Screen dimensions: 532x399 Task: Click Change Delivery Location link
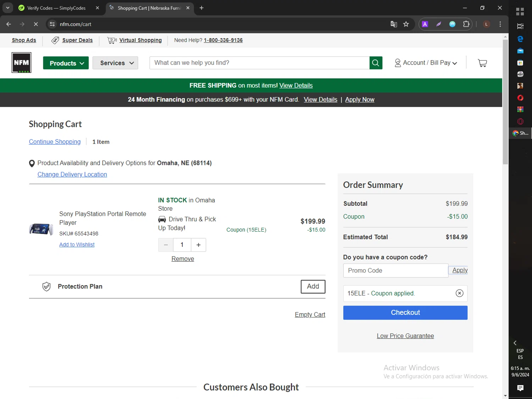click(72, 174)
